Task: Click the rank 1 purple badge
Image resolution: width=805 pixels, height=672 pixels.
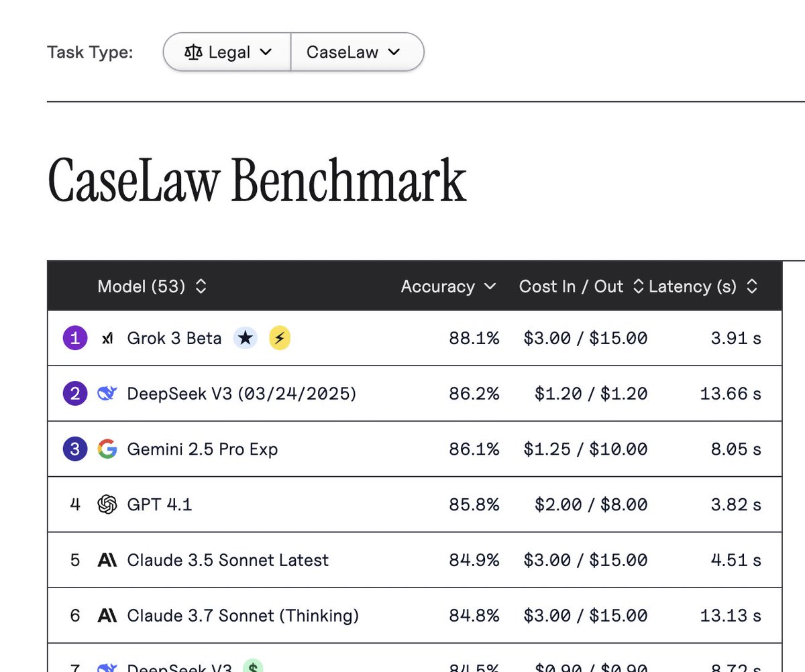Action: [75, 338]
